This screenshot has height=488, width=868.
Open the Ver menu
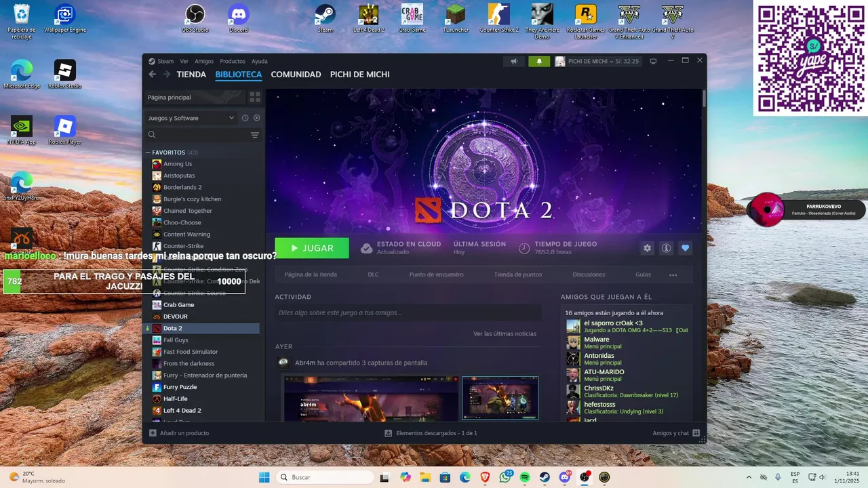point(184,61)
